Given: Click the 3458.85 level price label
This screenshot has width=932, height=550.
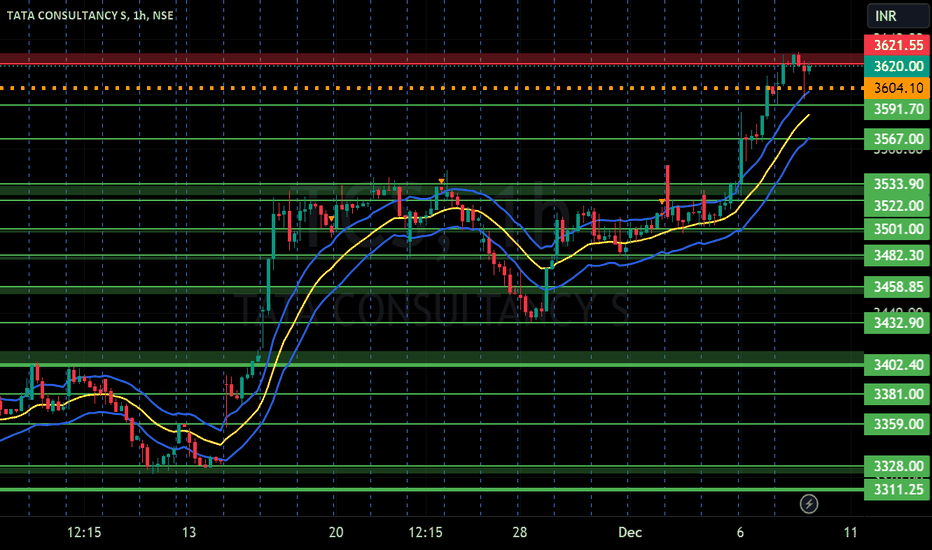Looking at the screenshot, I should tap(897, 287).
